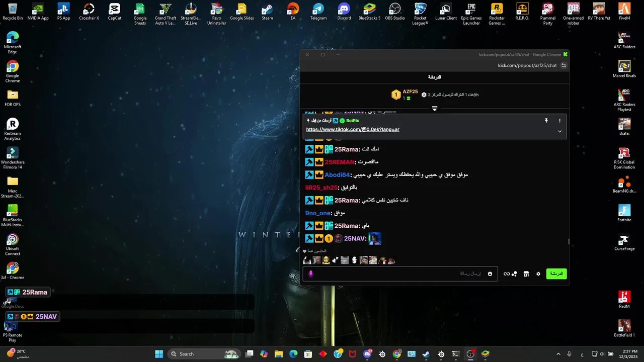Open Rocket League desktop shortcut

pos(420,14)
